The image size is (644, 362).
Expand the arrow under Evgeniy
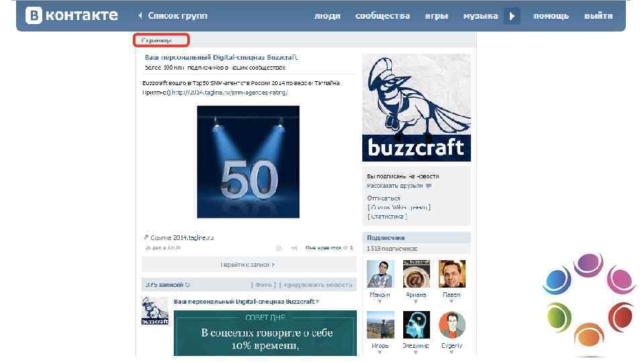click(451, 352)
